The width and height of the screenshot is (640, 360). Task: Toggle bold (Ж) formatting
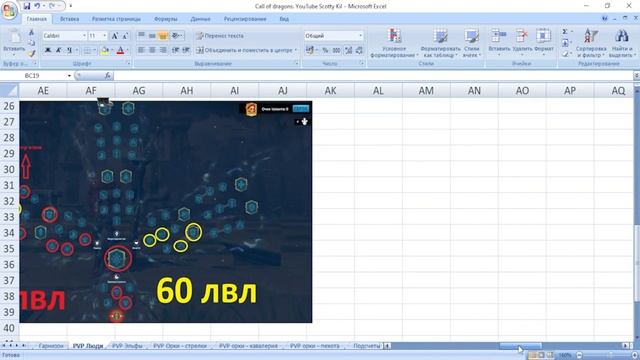(x=48, y=50)
